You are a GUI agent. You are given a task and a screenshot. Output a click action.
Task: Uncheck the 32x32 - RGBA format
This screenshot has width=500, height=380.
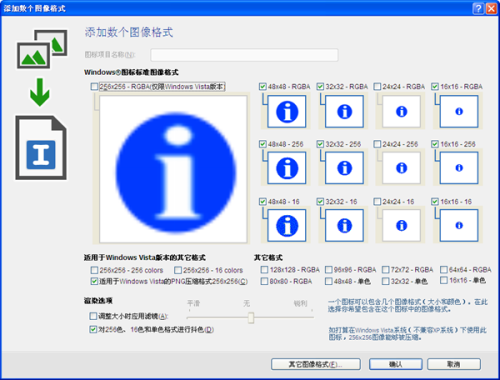pyautogui.click(x=320, y=87)
